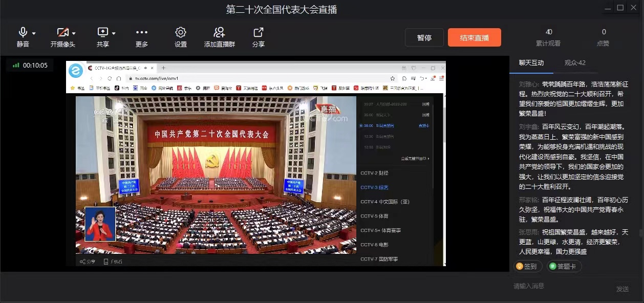The image size is (644, 303).
Task: Mute the microphone with 静音 icon
Action: pos(23,32)
